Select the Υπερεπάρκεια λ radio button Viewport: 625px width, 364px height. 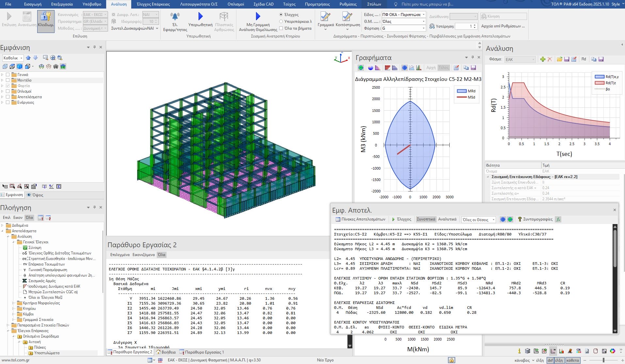pyautogui.click(x=281, y=22)
